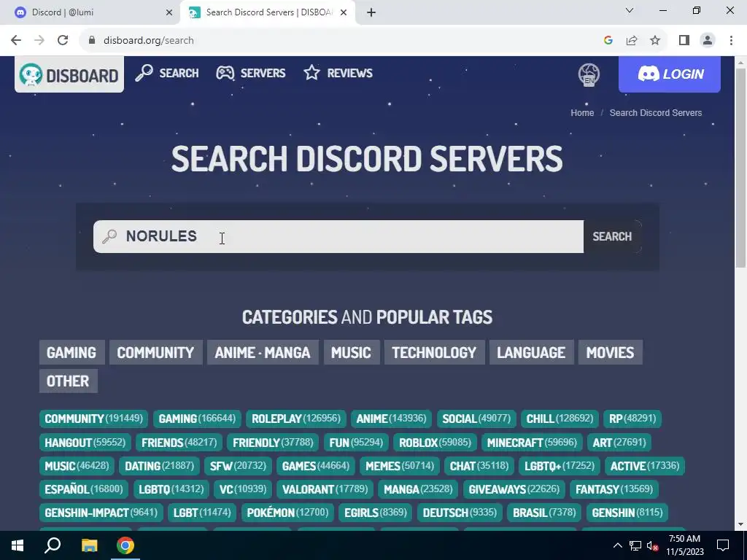This screenshot has width=747, height=560.
Task: Go back with browser back arrow
Action: tap(16, 41)
